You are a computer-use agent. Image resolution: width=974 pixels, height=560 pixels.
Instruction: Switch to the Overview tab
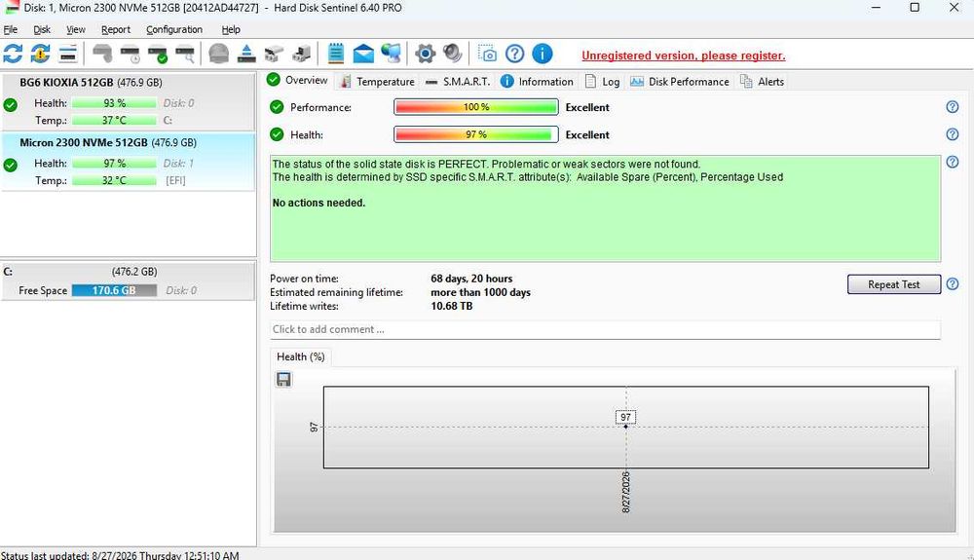tap(297, 80)
